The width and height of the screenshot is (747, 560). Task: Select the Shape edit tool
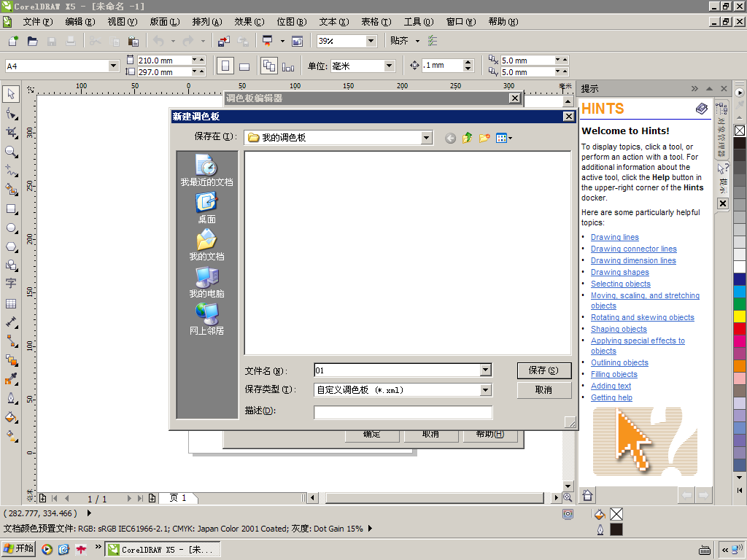tap(10, 113)
